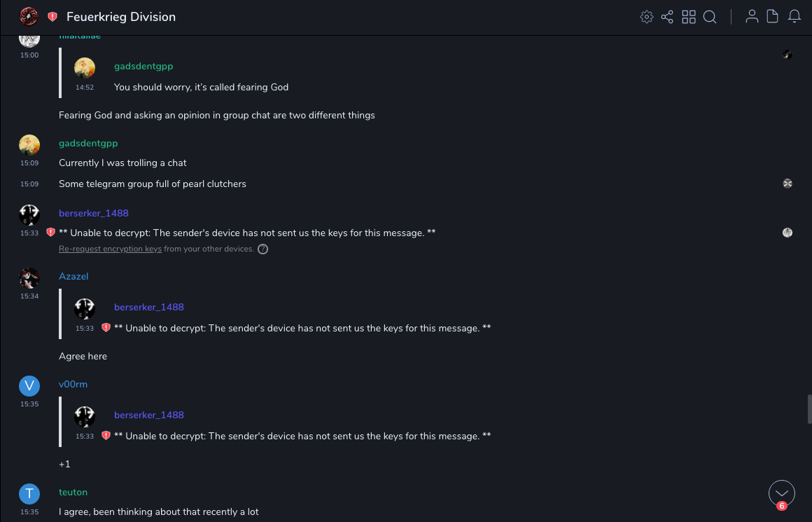Viewport: 812px width, 522px height.
Task: Click the help question mark icon
Action: (263, 249)
